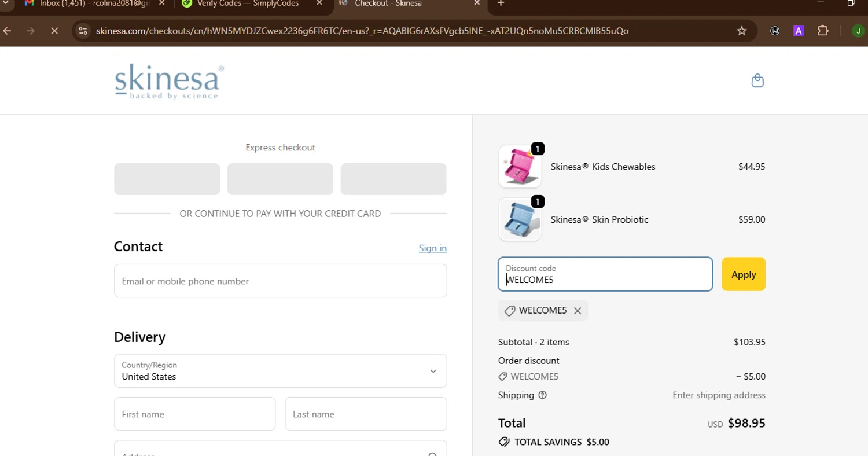This screenshot has height=456, width=868.
Task: Click the $44.95 price
Action: 752,167
